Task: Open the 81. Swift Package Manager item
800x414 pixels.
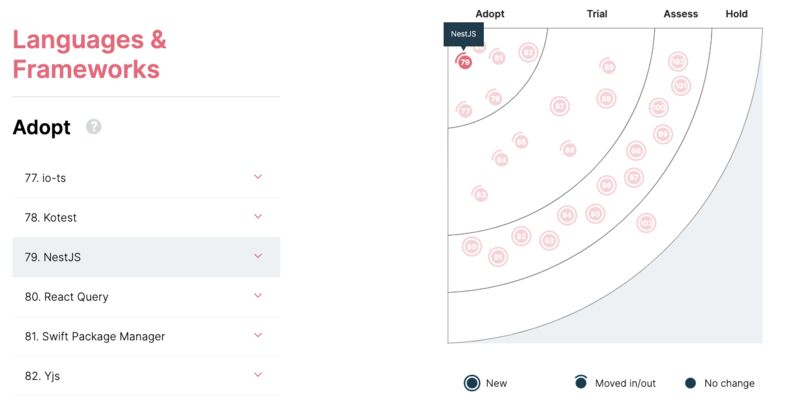Action: pyautogui.click(x=146, y=336)
